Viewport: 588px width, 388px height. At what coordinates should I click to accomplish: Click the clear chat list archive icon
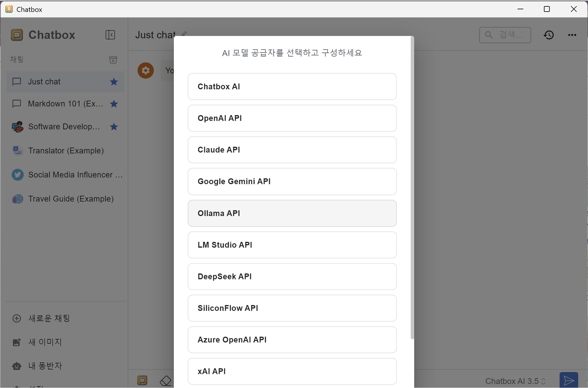[x=113, y=60]
